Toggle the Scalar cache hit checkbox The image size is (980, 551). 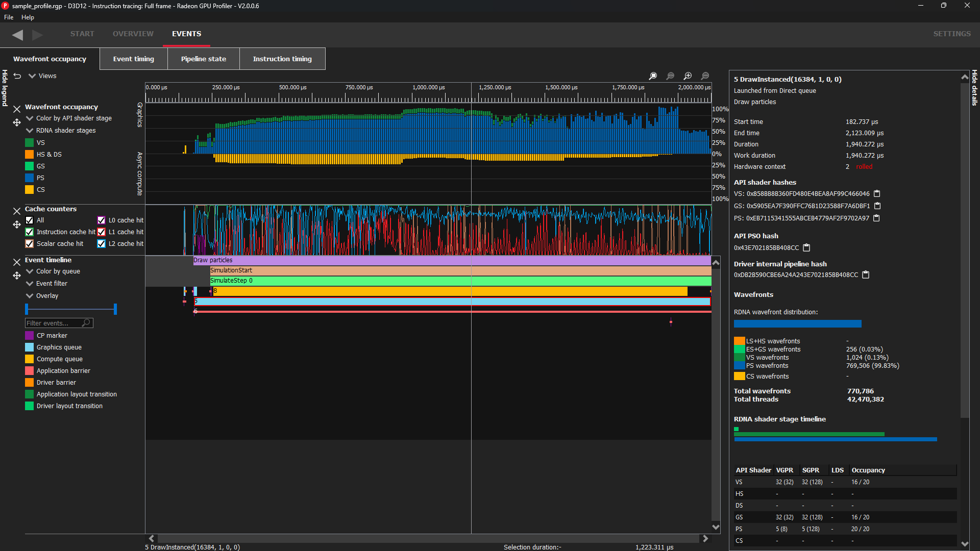pos(29,243)
